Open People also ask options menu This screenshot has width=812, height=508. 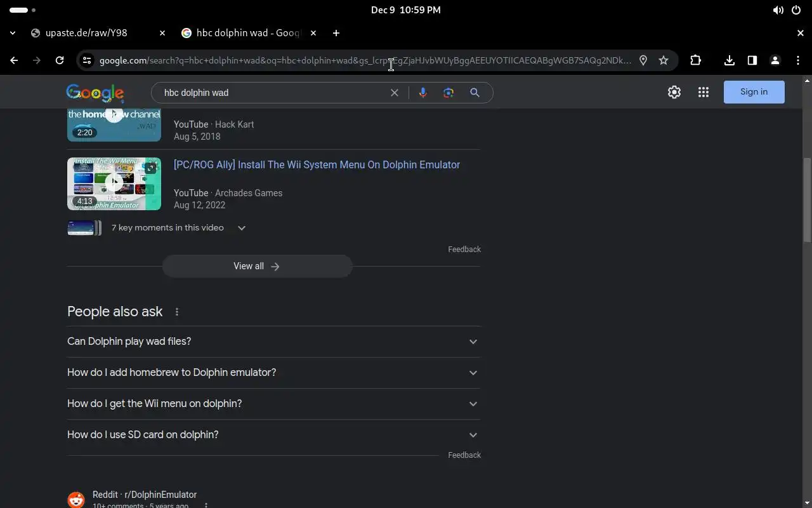pos(177,312)
